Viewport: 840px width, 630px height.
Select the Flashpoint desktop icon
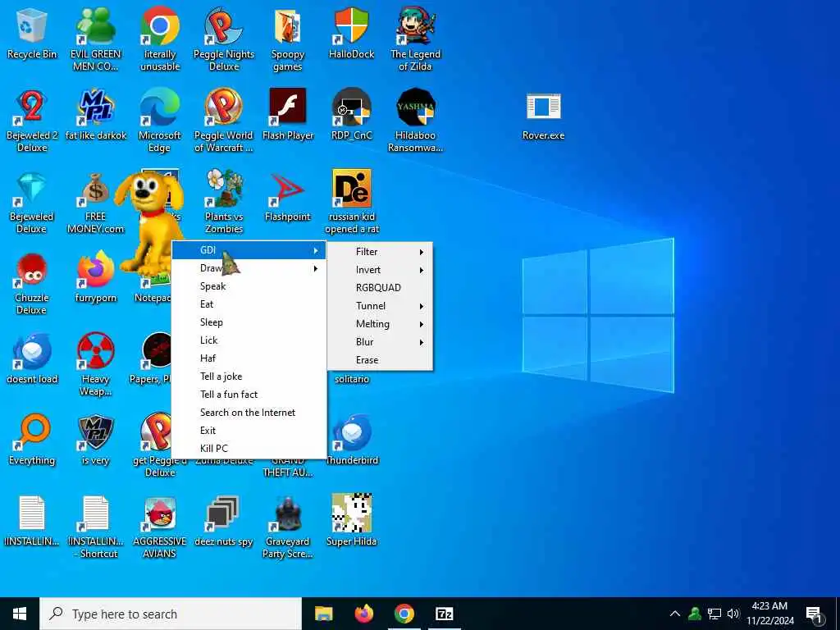point(288,189)
